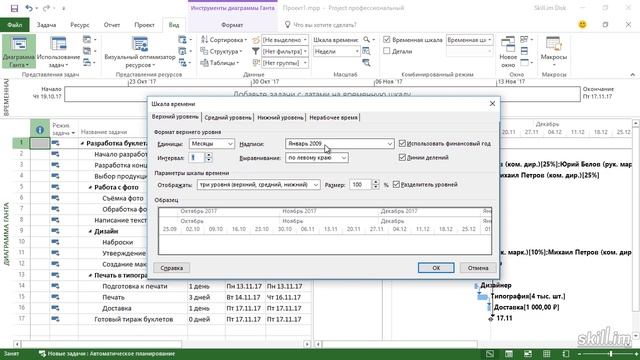Click the info column header icon

click(40, 130)
